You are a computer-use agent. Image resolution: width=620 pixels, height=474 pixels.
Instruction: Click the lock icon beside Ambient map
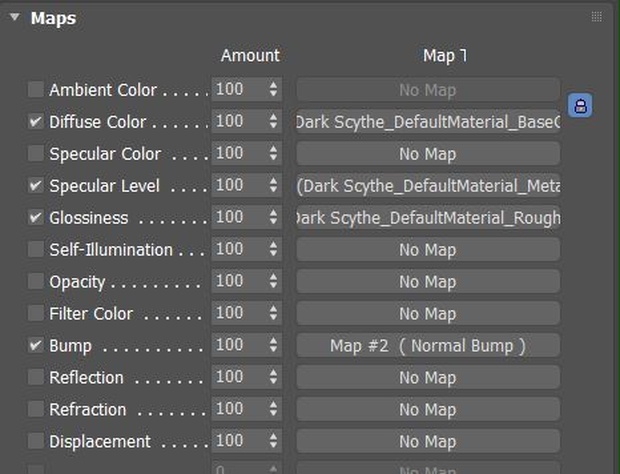[x=580, y=106]
